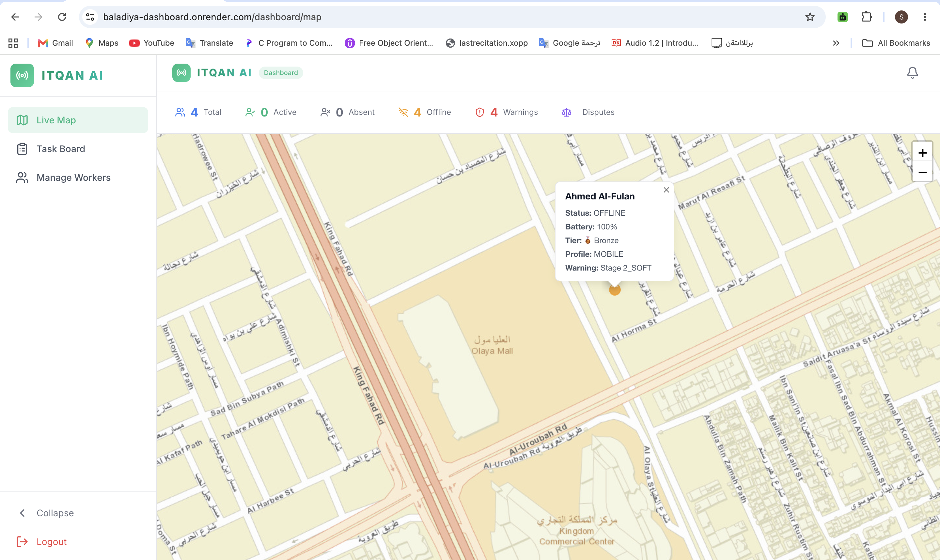Open Google ترجمة bookmark
Viewport: 940px width, 560px height.
click(x=570, y=43)
